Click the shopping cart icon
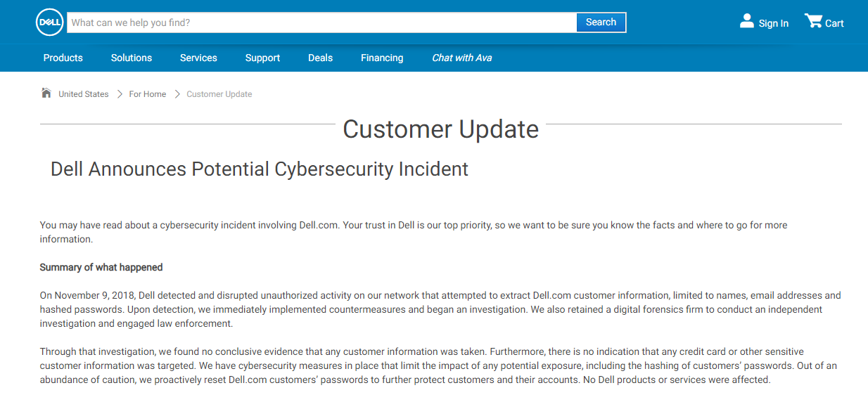Viewport: 868px width, 402px height. 813,21
